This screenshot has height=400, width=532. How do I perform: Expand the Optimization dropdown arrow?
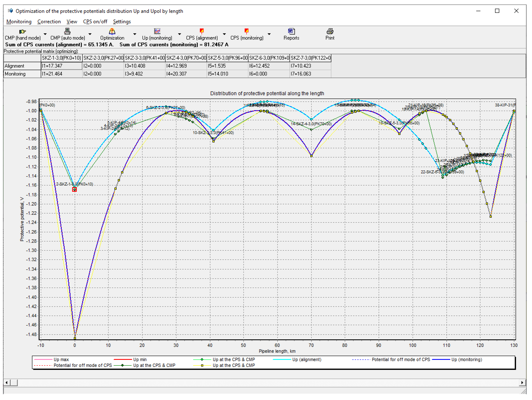tap(135, 34)
